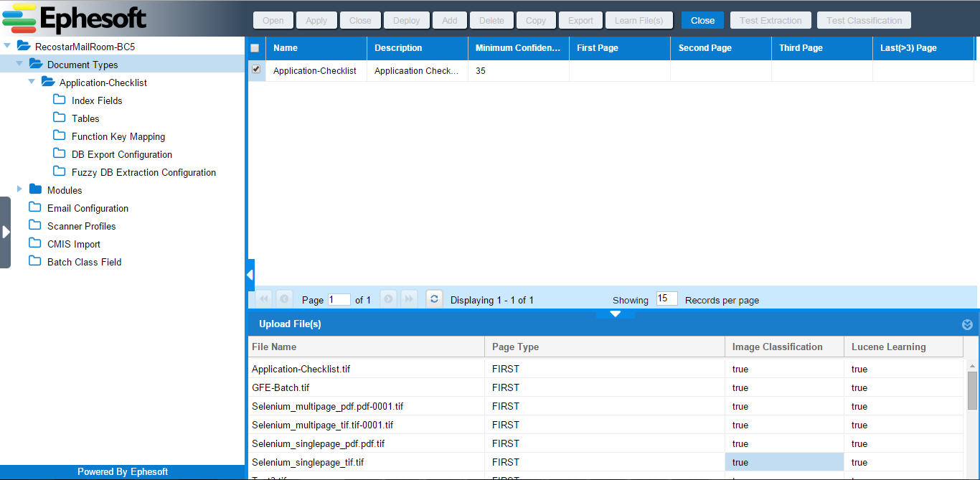980x480 pixels.
Task: Collapse the Application-Checklist tree node
Action: tap(32, 82)
